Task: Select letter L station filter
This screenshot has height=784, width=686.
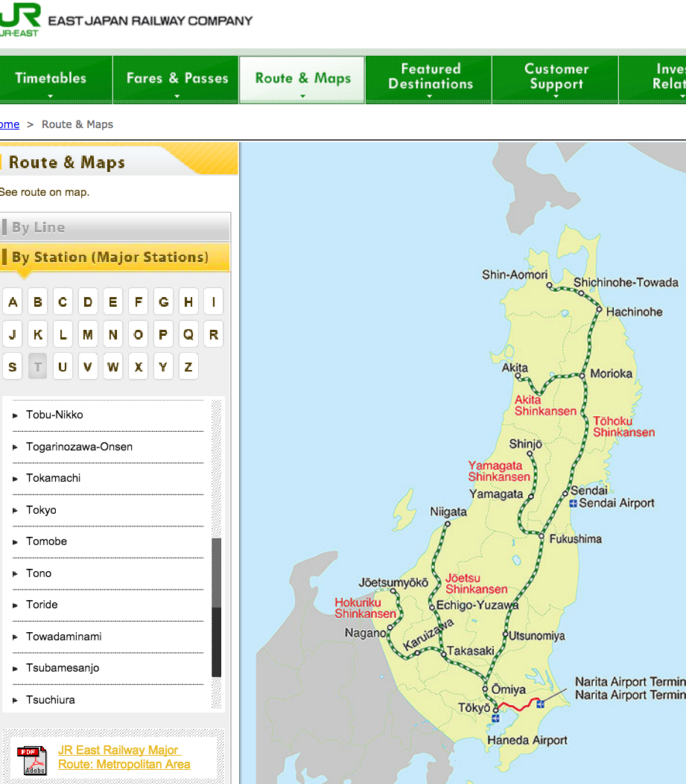Action: click(x=63, y=334)
